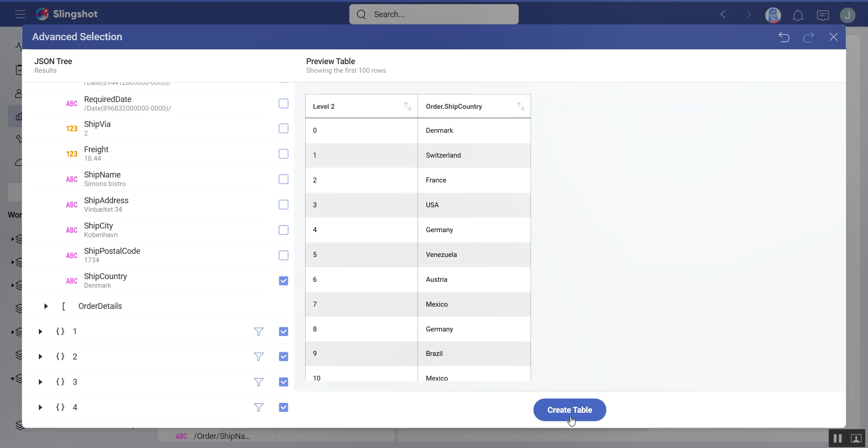Uncheck the checkbox for node 3
The height and width of the screenshot is (448, 868).
(283, 382)
